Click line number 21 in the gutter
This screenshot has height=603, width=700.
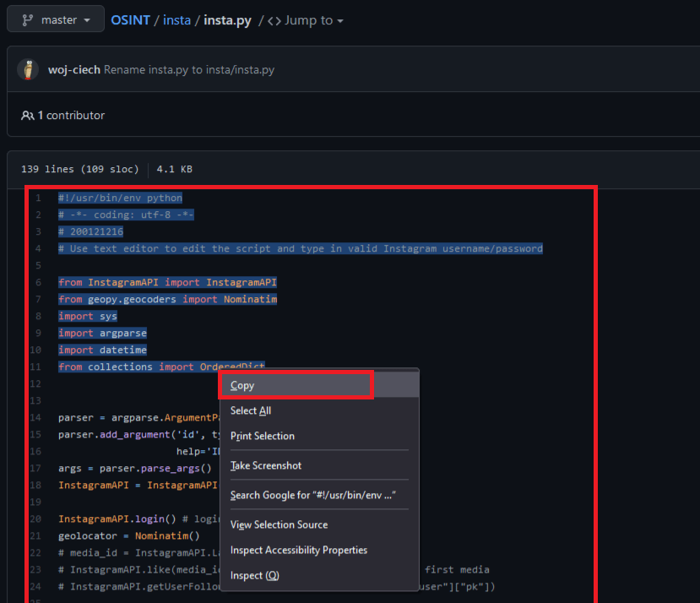point(35,535)
